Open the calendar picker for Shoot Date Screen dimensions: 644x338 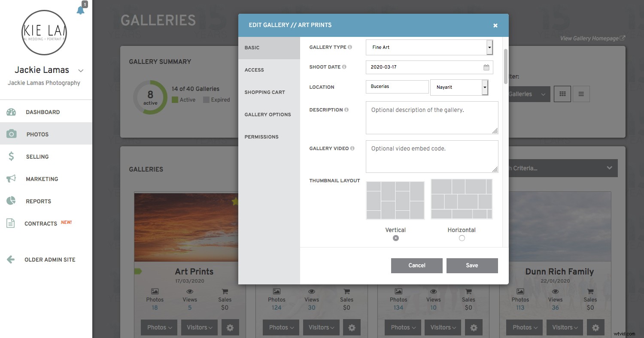tap(486, 67)
